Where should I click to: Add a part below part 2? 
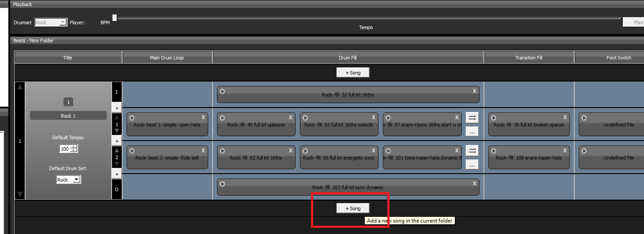(117, 174)
